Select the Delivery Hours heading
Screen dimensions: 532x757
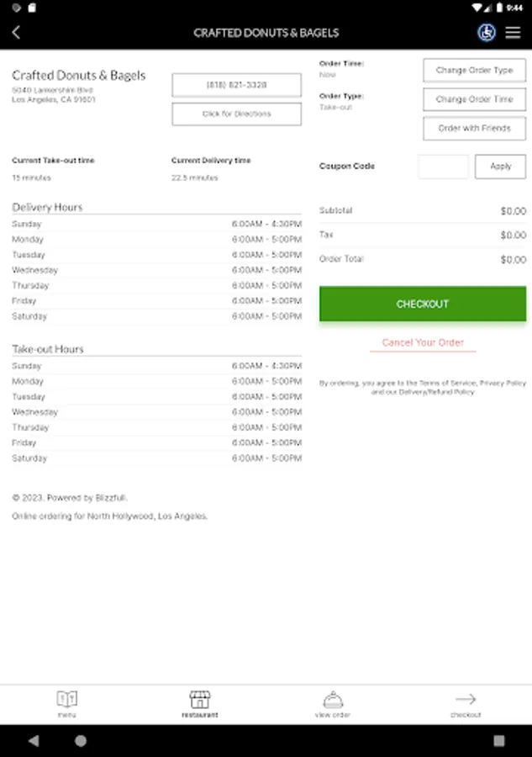(x=47, y=207)
